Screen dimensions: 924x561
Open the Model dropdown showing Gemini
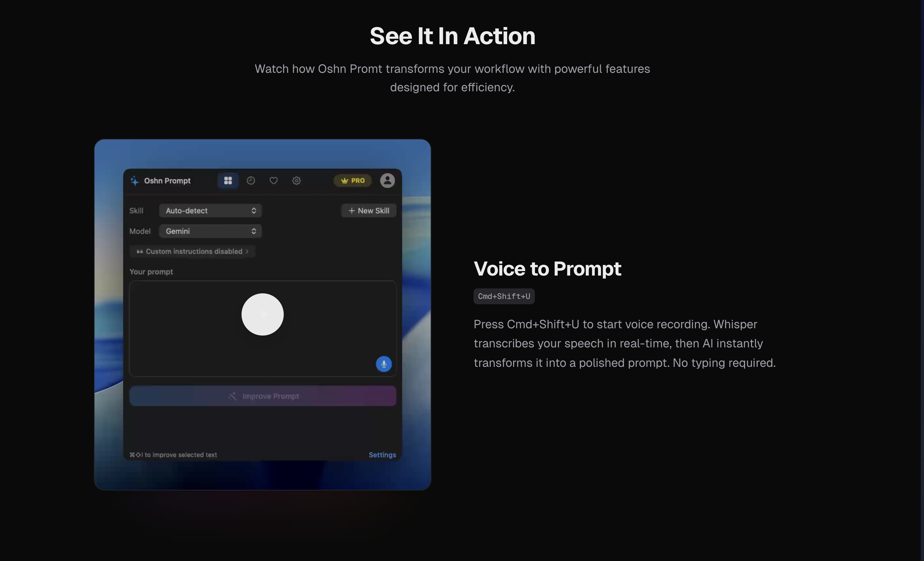click(x=210, y=231)
